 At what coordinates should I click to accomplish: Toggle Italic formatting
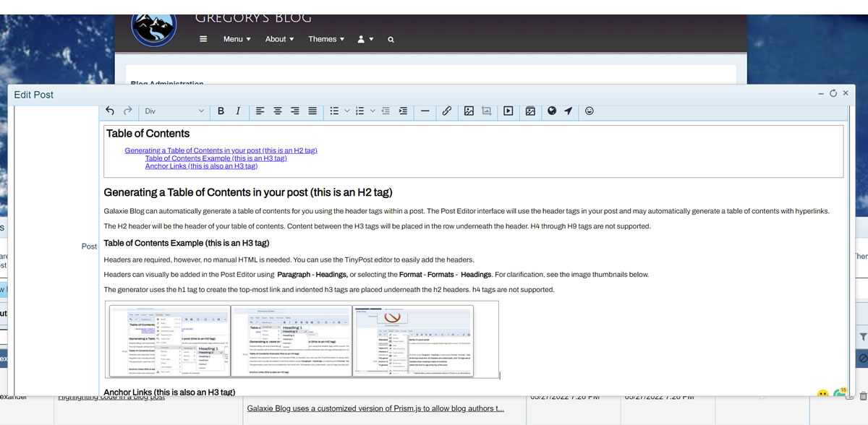(x=238, y=111)
